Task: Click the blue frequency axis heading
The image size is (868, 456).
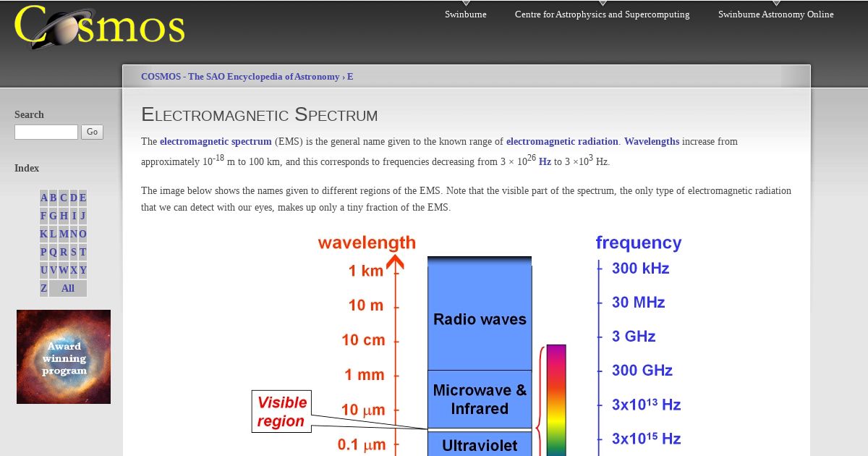Action: [x=639, y=242]
